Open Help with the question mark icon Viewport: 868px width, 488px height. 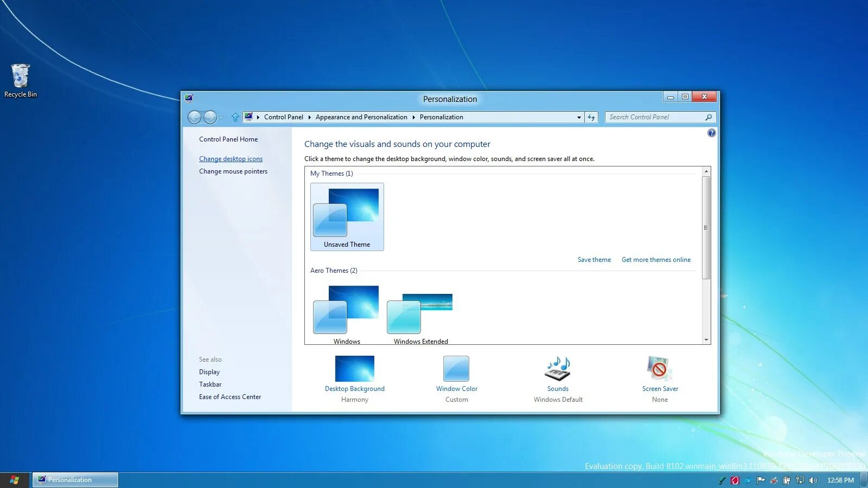[x=711, y=133]
